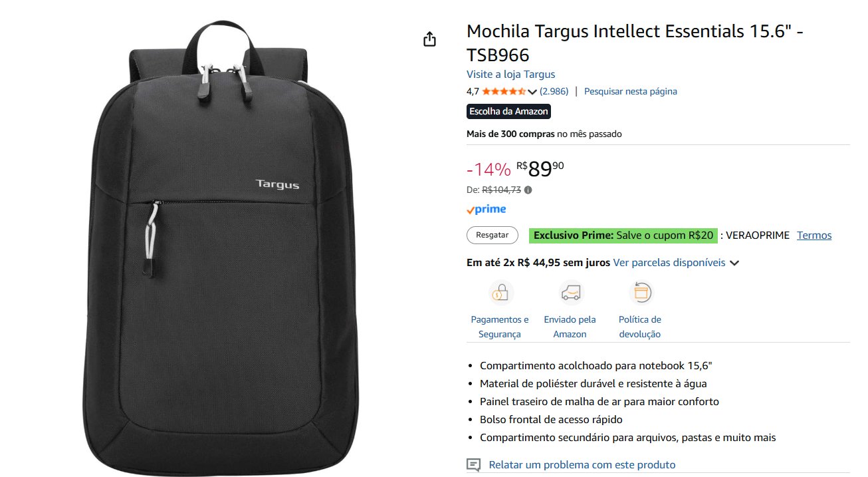Click the star rating icons
This screenshot has height=477, width=868.
[504, 91]
